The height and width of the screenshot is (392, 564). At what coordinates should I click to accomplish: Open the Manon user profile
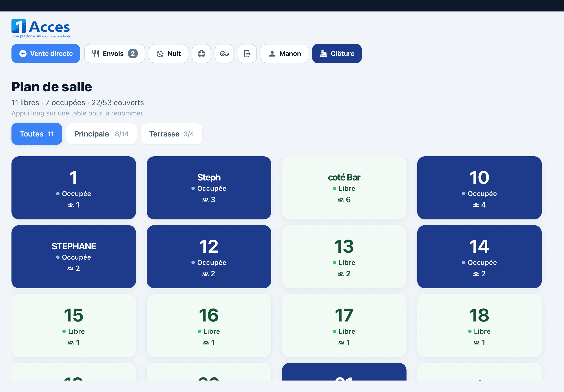284,54
